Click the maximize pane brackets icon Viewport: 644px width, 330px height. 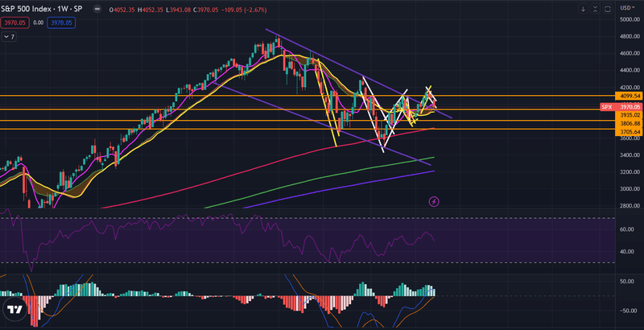pyautogui.click(x=609, y=8)
